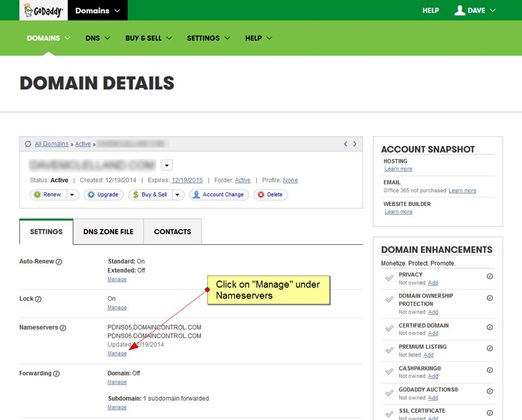Screen dimensions: 522x420
Task: Click the Premium Listing info icon
Action: click(x=490, y=349)
